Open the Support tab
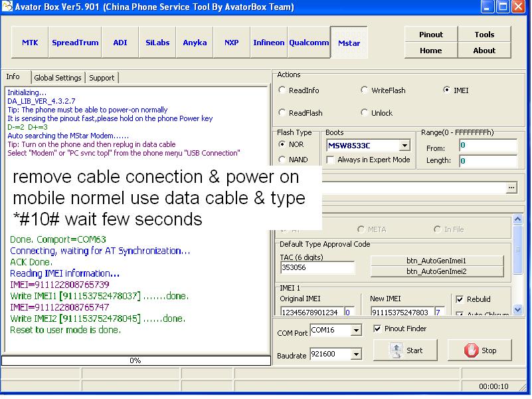The height and width of the screenshot is (399, 532). pos(102,78)
